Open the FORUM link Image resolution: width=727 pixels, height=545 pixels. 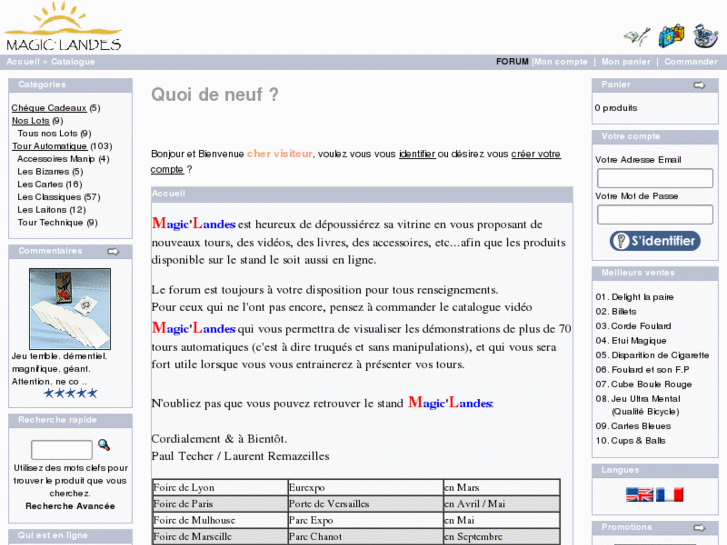coord(512,62)
